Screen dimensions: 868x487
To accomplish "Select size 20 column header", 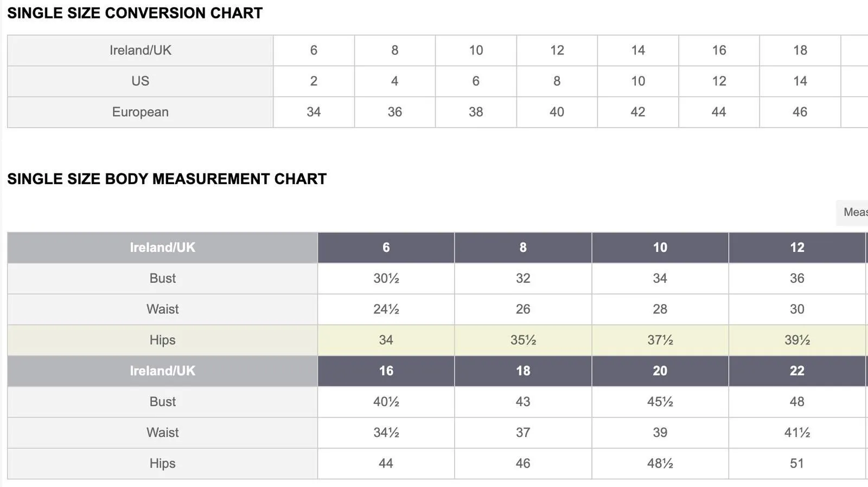I will tap(660, 371).
